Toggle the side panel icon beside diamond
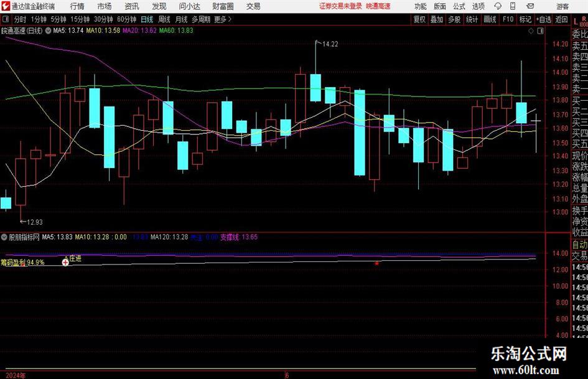588x379 pixels. pyautogui.click(x=540, y=31)
